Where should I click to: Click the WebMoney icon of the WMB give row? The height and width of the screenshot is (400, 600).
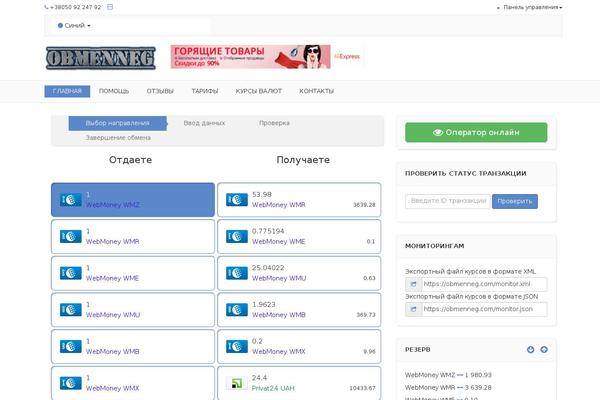(x=70, y=347)
